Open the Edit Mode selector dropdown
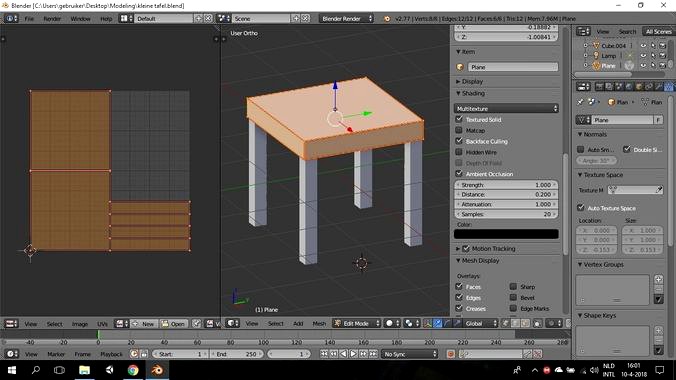 [x=357, y=323]
